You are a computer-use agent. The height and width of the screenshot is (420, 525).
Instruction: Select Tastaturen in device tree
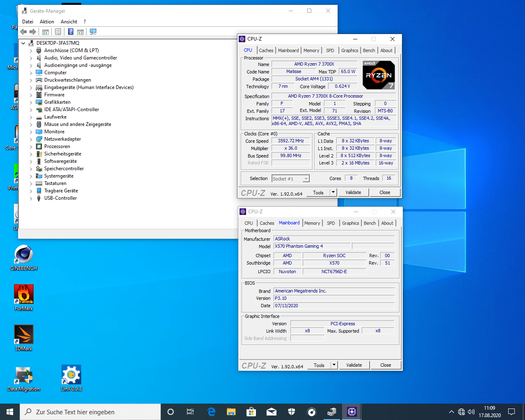tap(55, 183)
